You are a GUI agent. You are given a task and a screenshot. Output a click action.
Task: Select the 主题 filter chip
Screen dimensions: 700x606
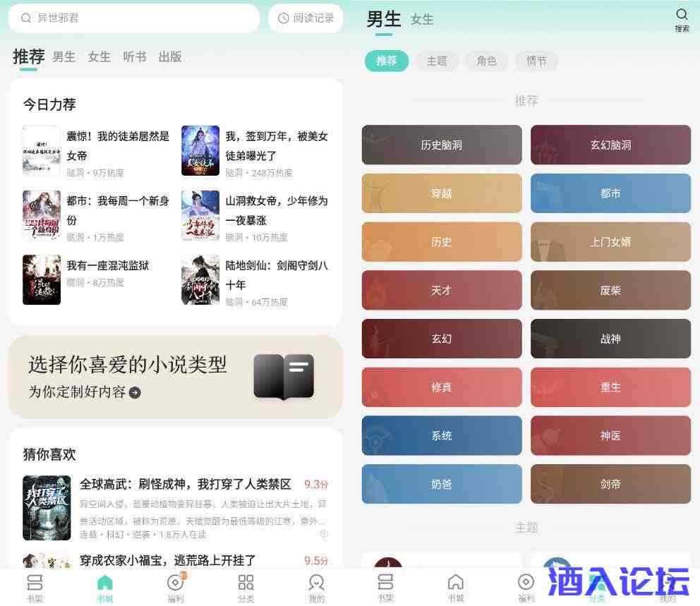(x=437, y=61)
